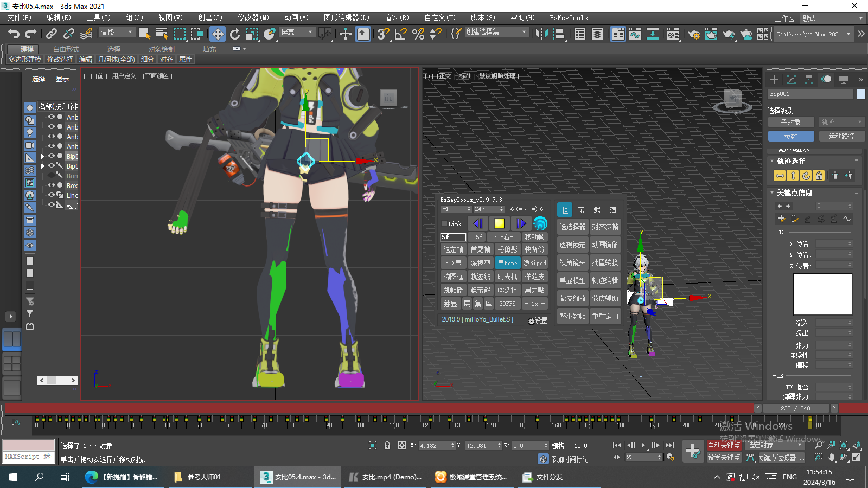Screen dimensions: 868x488
Task: Go to next key in BsKeyTools
Action: [521, 223]
